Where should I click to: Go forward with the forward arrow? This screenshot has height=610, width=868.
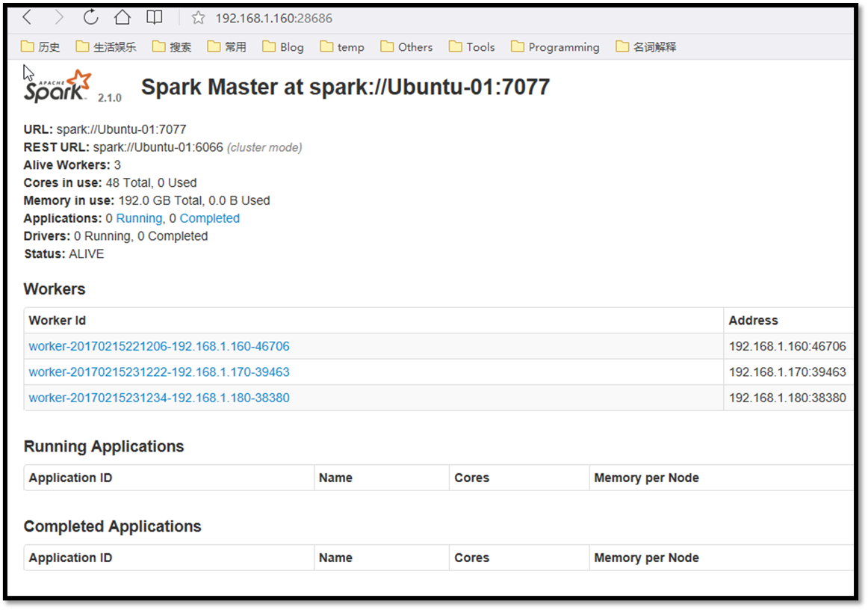tap(59, 18)
